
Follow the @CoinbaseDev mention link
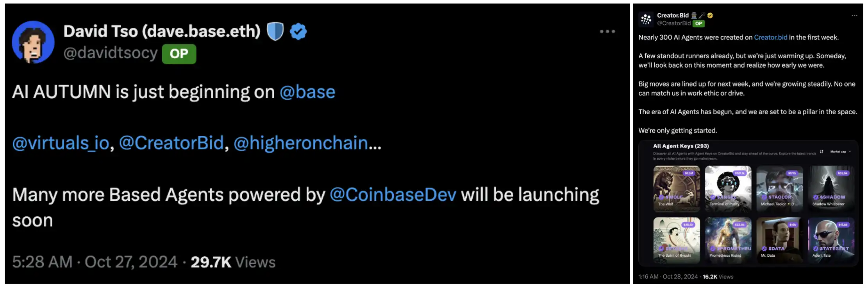pyautogui.click(x=393, y=194)
